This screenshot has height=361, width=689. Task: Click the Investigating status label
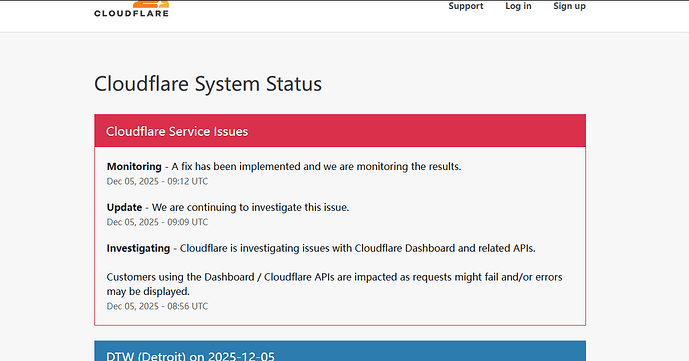(138, 248)
